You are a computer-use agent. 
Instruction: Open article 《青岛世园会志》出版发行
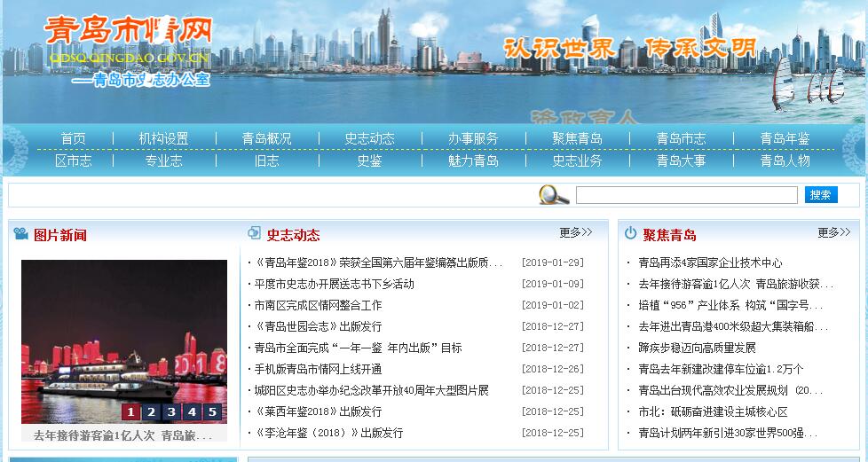[318, 326]
